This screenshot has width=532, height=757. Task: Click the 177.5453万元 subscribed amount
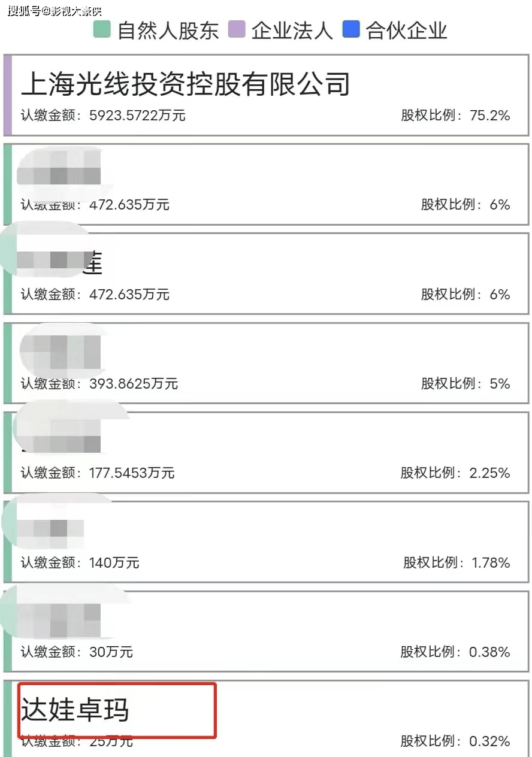(x=132, y=473)
